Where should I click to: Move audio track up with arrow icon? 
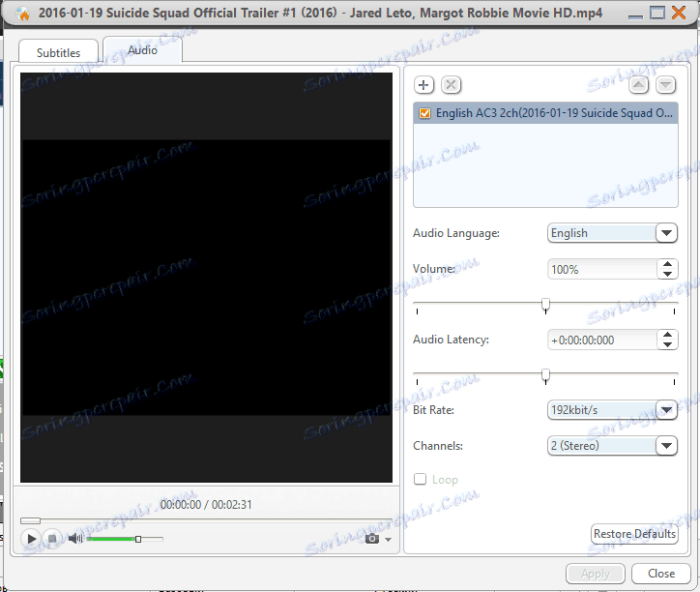tap(638, 85)
